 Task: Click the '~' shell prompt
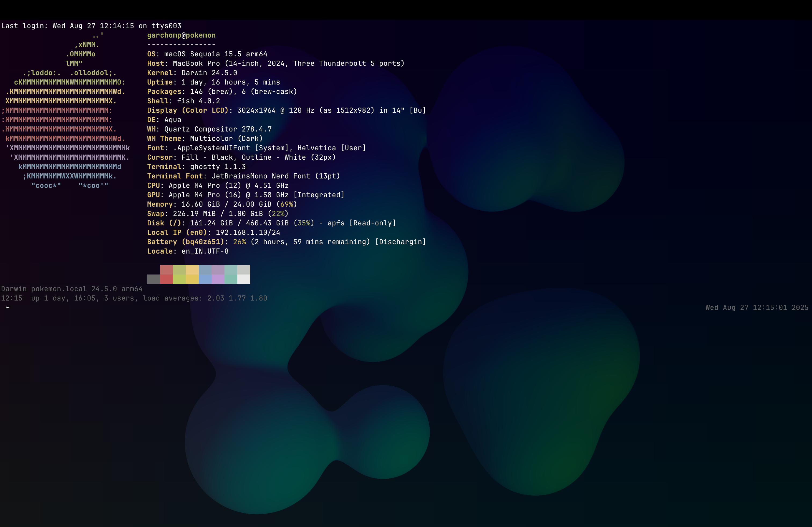coord(8,308)
